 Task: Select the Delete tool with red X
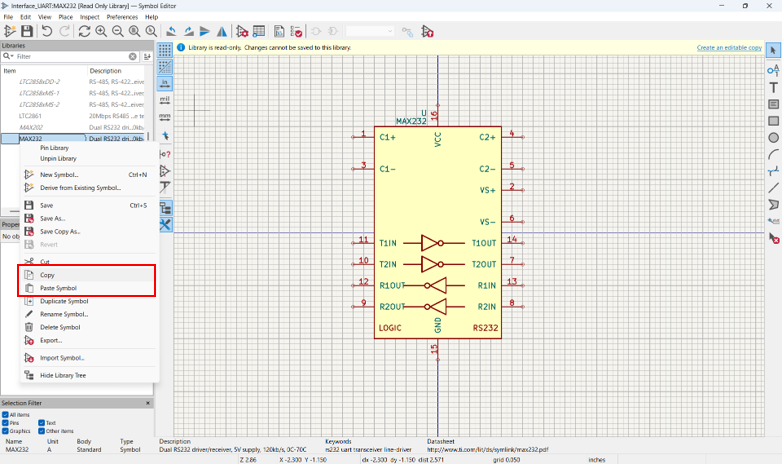pyautogui.click(x=774, y=238)
